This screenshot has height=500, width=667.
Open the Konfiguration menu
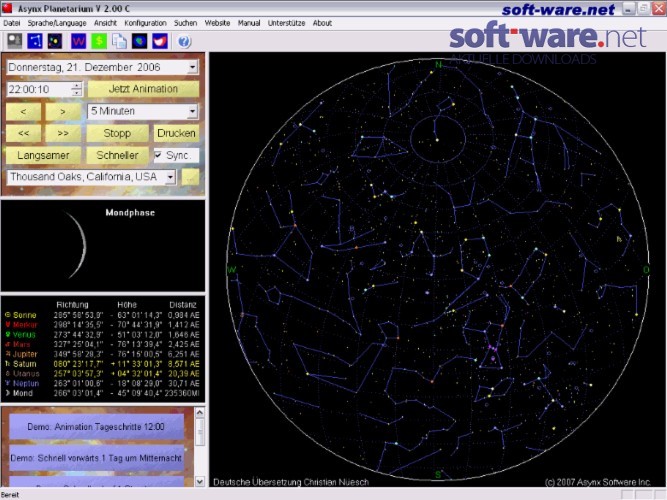(145, 23)
